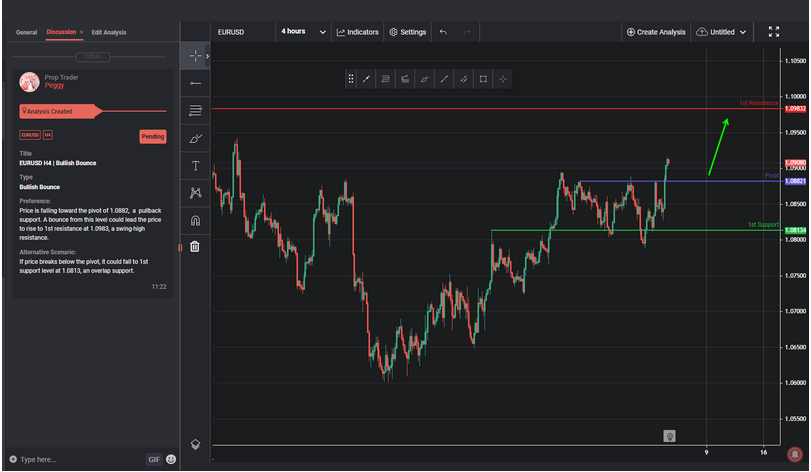Image resolution: width=811 pixels, height=472 pixels.
Task: Click the panel collapse handle beside trash icon
Action: pos(180,248)
